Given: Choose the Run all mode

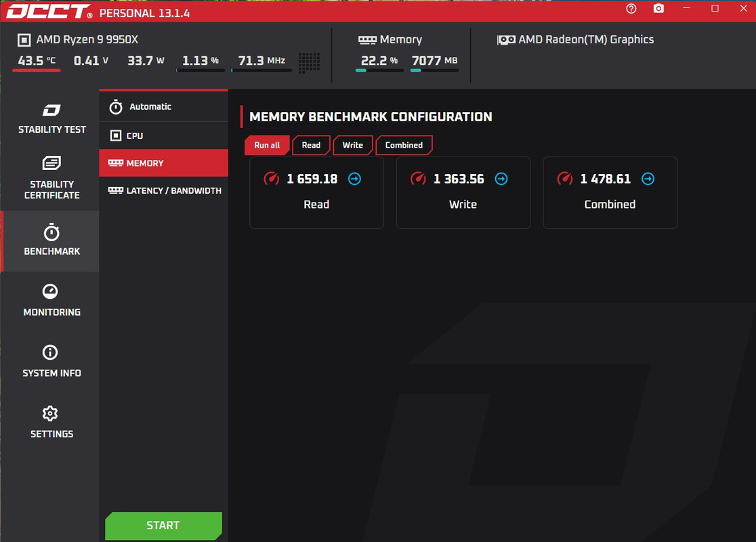Looking at the screenshot, I should [x=267, y=145].
